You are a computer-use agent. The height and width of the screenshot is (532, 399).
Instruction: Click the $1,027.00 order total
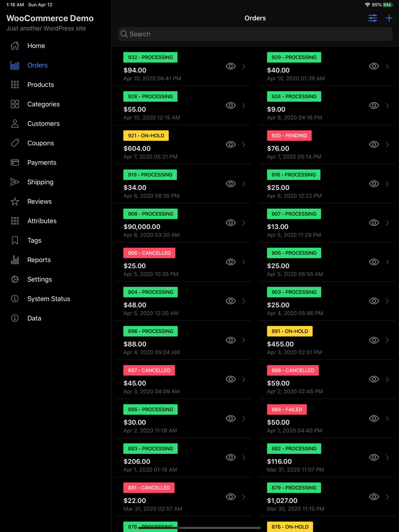(x=282, y=500)
